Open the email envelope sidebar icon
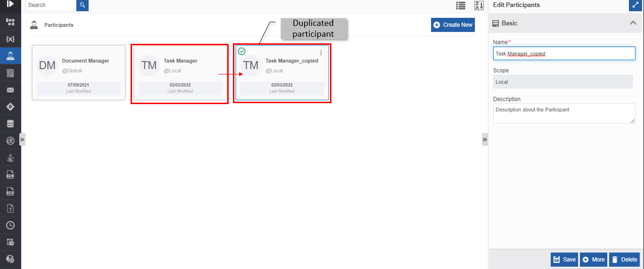644x269 pixels. [x=10, y=90]
